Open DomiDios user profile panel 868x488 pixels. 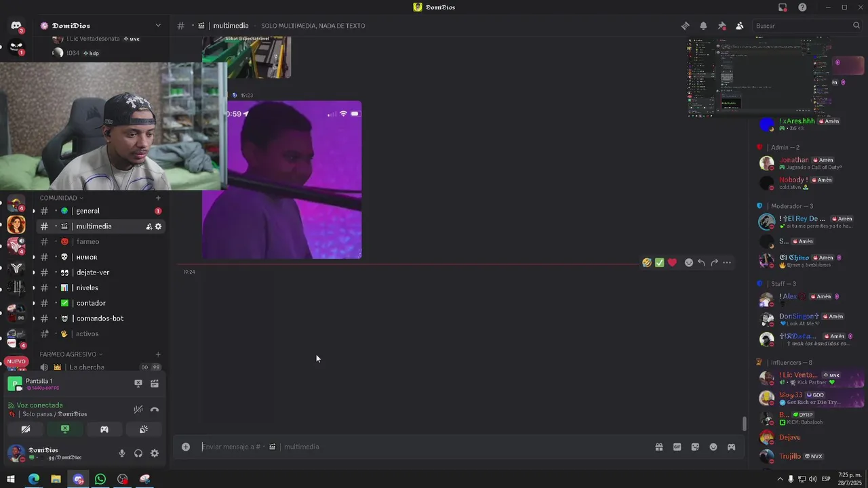pyautogui.click(x=54, y=453)
